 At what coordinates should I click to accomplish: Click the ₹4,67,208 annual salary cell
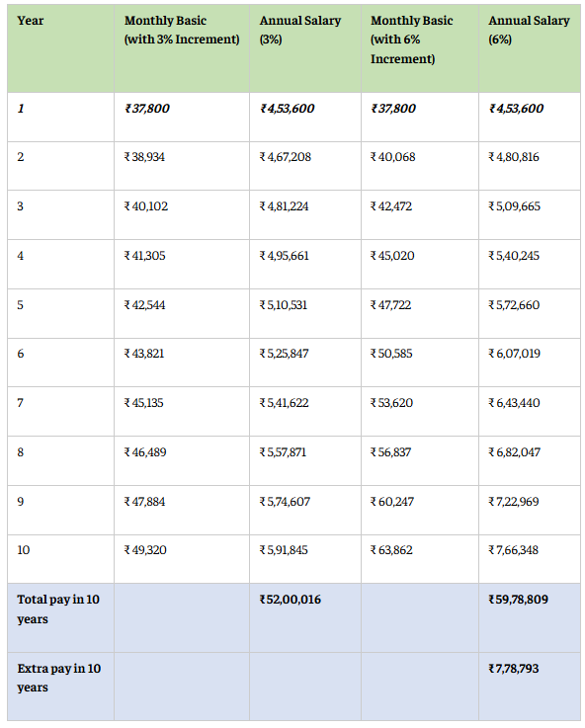coord(285,157)
